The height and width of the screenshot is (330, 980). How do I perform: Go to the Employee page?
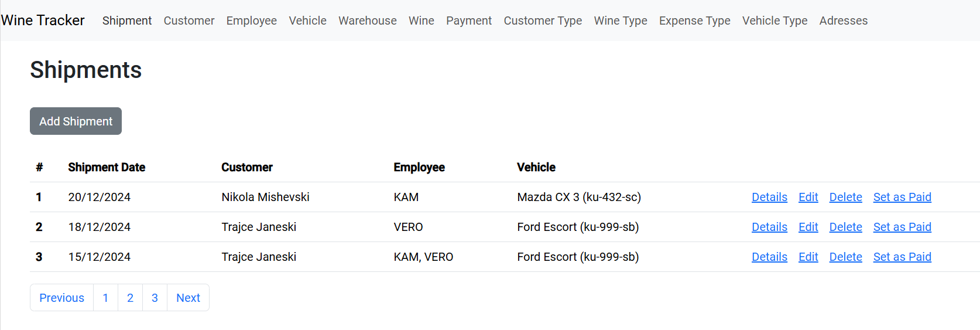click(x=251, y=21)
